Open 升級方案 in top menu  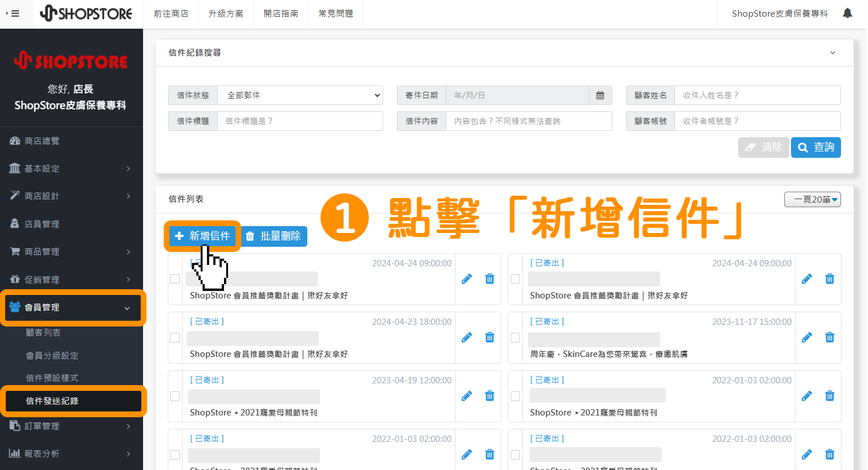click(226, 14)
